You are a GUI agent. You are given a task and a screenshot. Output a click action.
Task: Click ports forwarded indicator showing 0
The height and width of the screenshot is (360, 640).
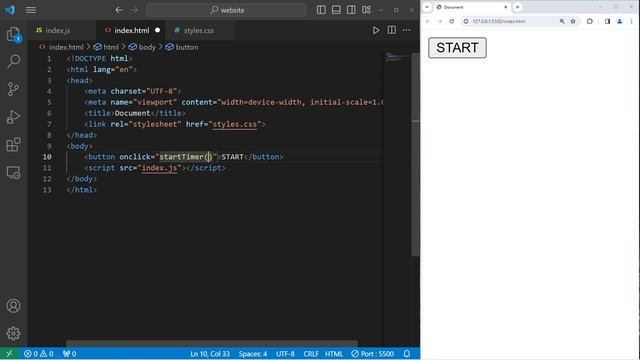(x=69, y=354)
